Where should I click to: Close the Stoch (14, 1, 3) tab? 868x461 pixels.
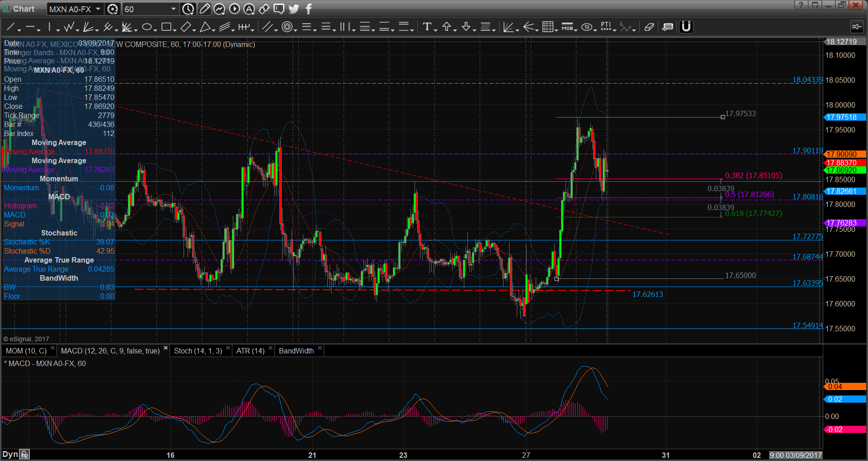(228, 348)
